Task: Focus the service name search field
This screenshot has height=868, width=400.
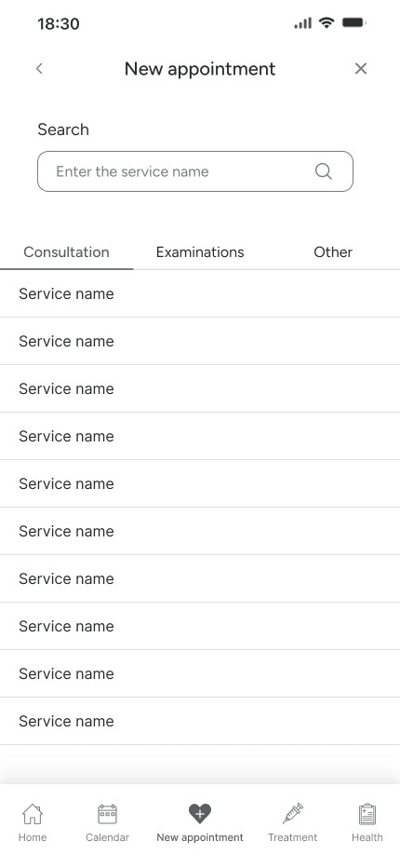Action: 194,171
